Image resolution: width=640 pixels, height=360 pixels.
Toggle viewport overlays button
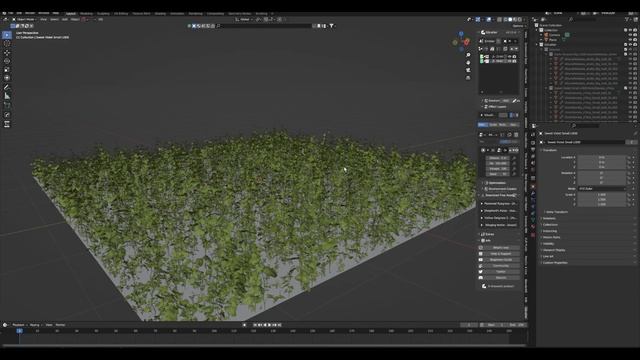click(489, 19)
